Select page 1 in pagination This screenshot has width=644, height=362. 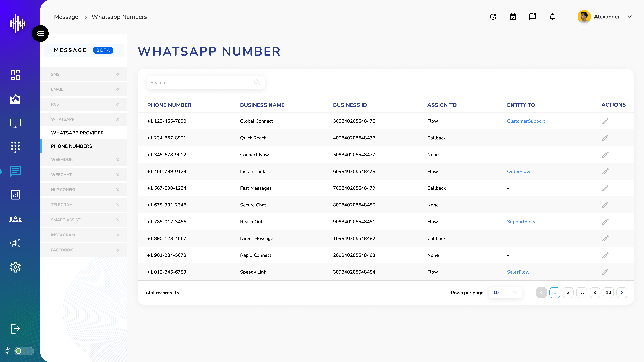point(555,293)
